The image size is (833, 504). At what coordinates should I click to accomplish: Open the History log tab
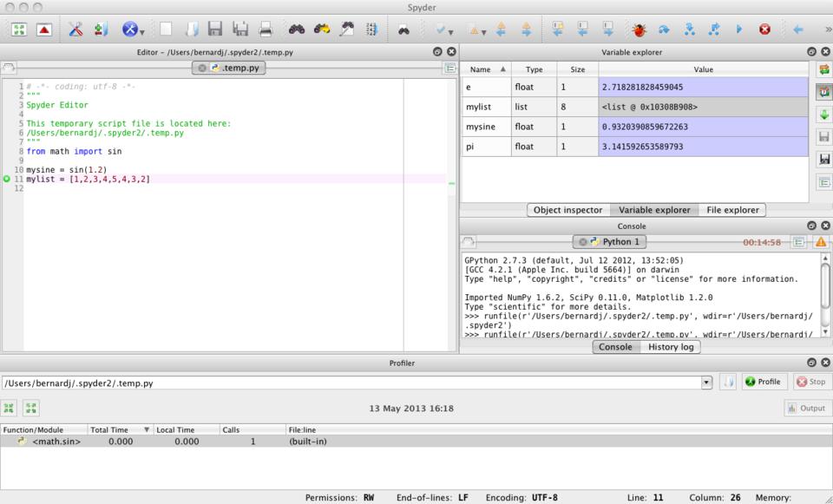(x=670, y=347)
